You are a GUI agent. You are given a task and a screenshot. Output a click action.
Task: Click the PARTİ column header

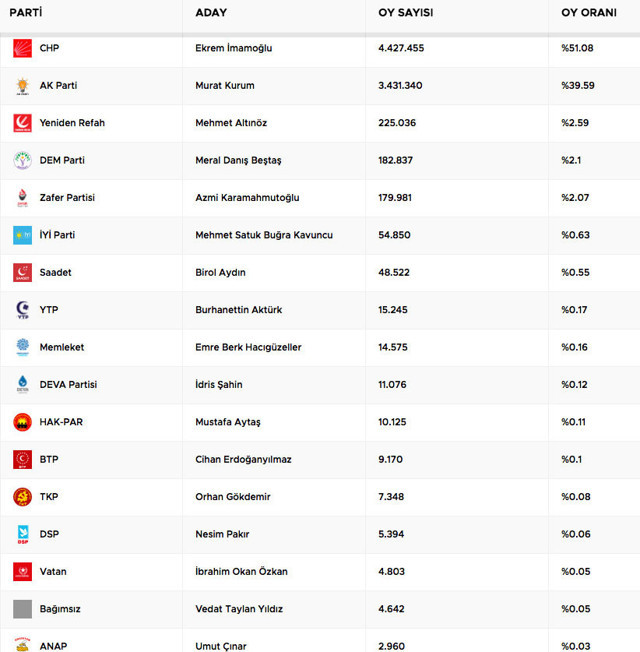coord(26,13)
